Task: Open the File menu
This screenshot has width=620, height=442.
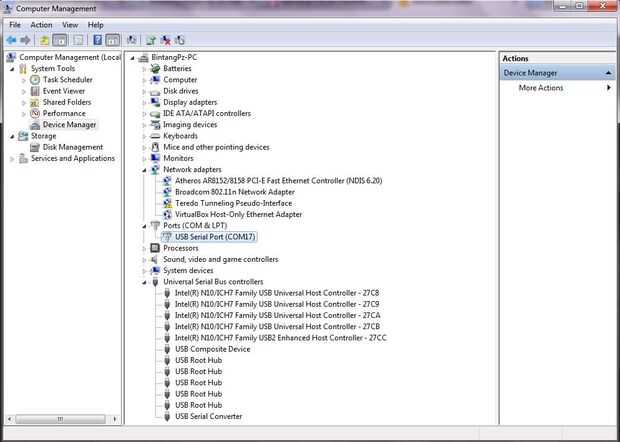Action: tap(15, 25)
